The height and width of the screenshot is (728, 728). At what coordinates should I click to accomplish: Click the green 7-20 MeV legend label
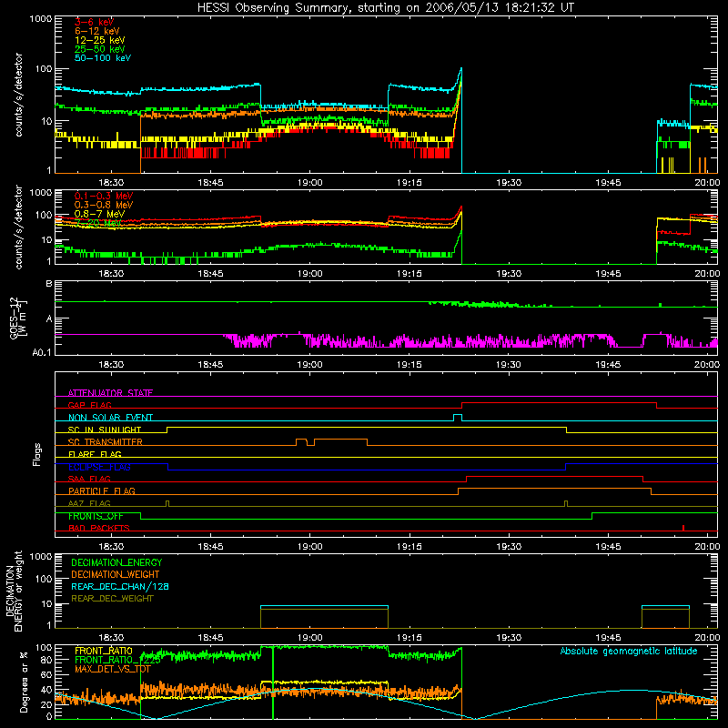[x=97, y=223]
